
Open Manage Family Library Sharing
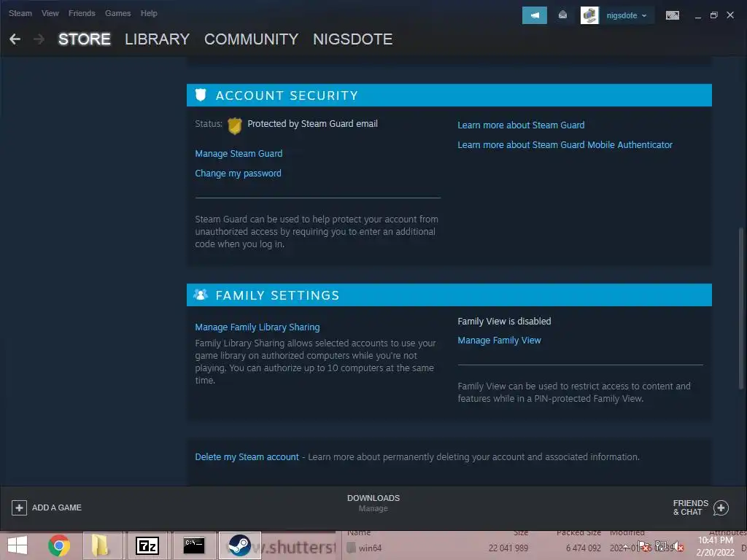(258, 327)
